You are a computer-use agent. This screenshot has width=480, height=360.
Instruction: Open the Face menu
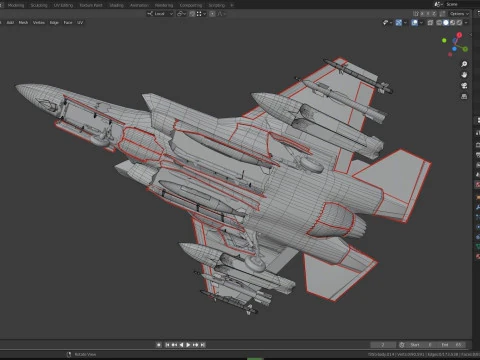coord(68,22)
